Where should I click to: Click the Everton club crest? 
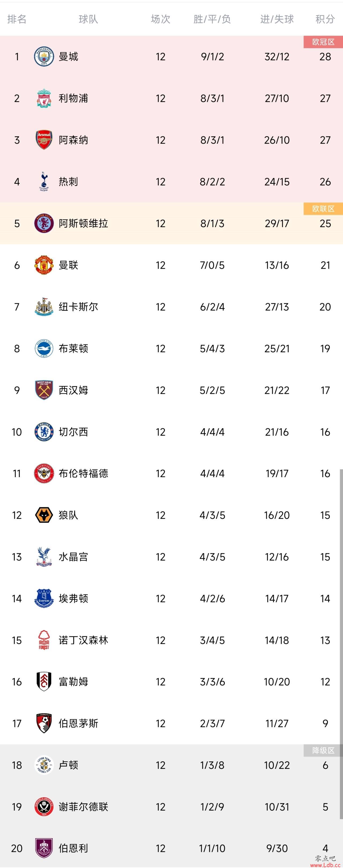pos(44,598)
